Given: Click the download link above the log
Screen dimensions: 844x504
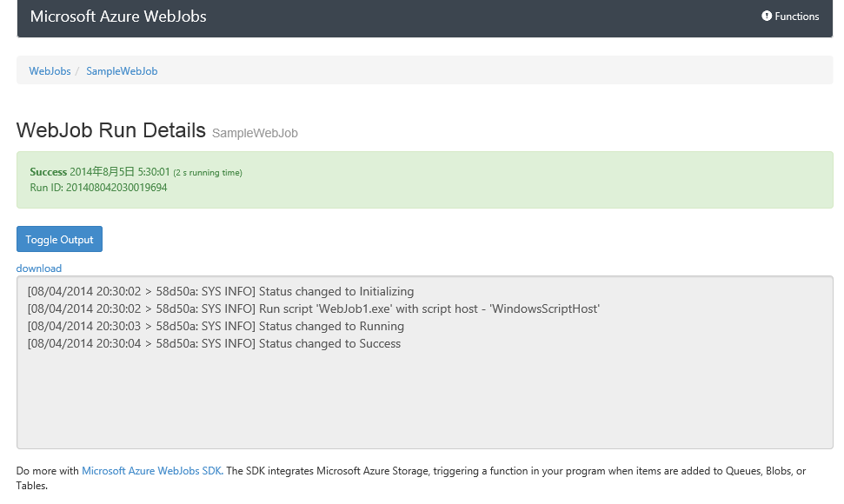Looking at the screenshot, I should point(39,269).
